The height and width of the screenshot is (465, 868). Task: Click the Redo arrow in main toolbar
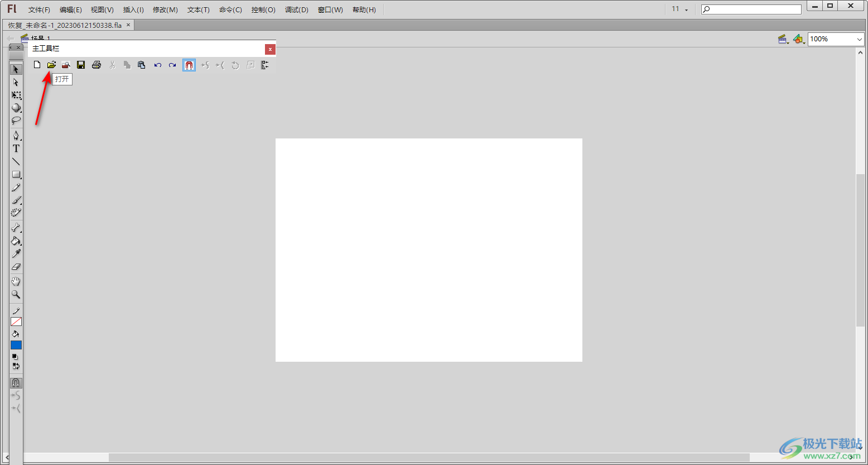click(172, 65)
